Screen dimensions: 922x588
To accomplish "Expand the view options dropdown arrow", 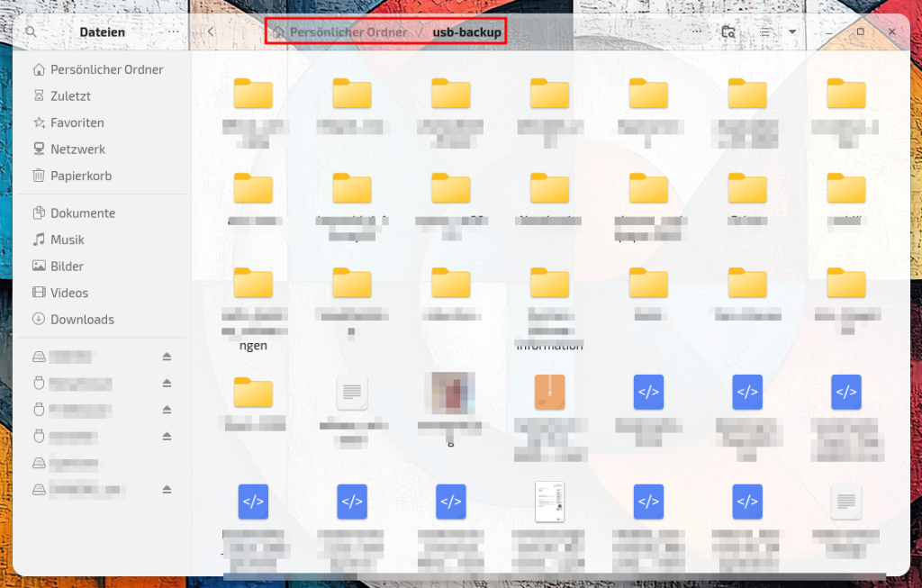I will tap(792, 32).
